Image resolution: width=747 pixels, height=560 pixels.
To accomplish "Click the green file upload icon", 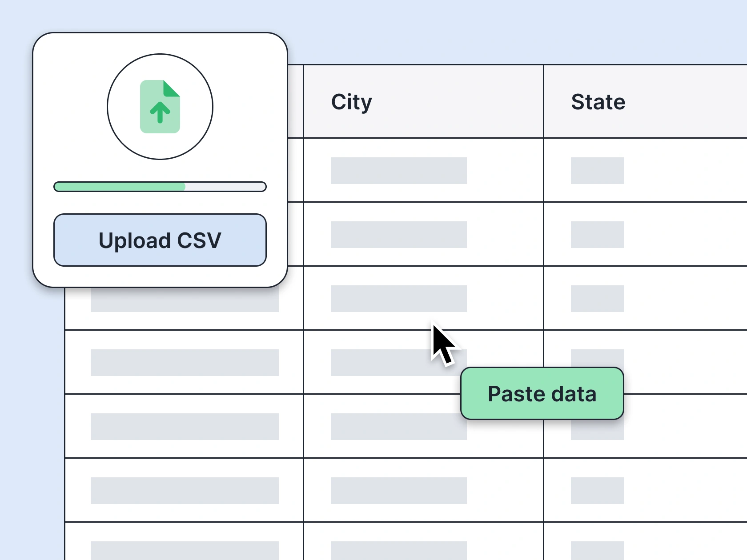I will click(x=160, y=107).
